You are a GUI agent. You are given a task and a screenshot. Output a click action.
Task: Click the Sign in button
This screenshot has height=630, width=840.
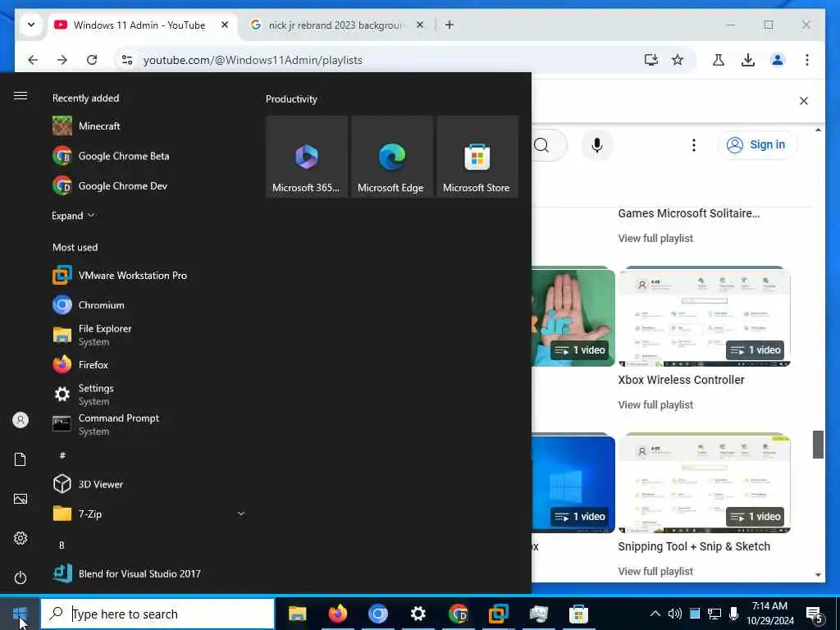tap(756, 144)
